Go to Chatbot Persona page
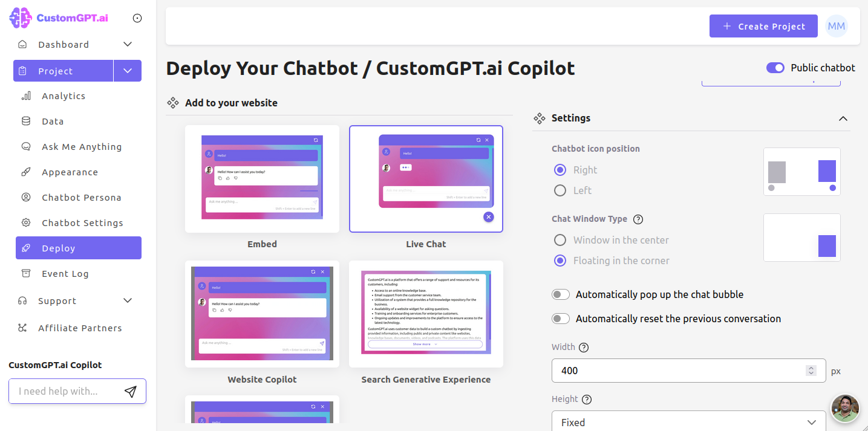The height and width of the screenshot is (431, 868). [x=81, y=198]
